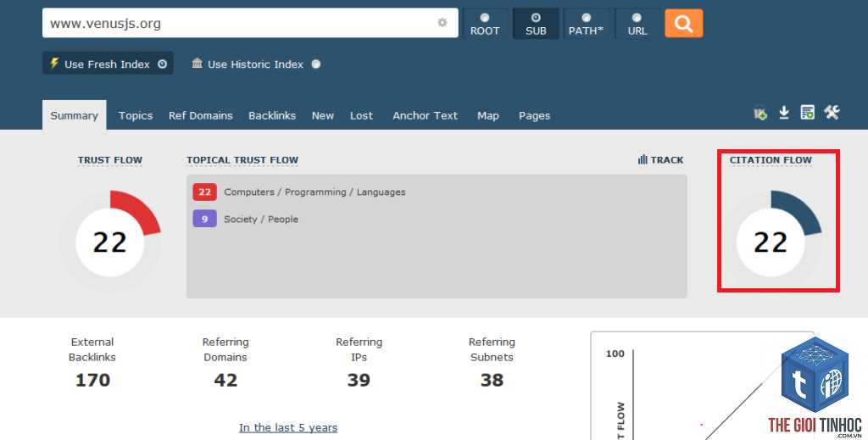Click the Society / People topic
868x440 pixels.
261,220
